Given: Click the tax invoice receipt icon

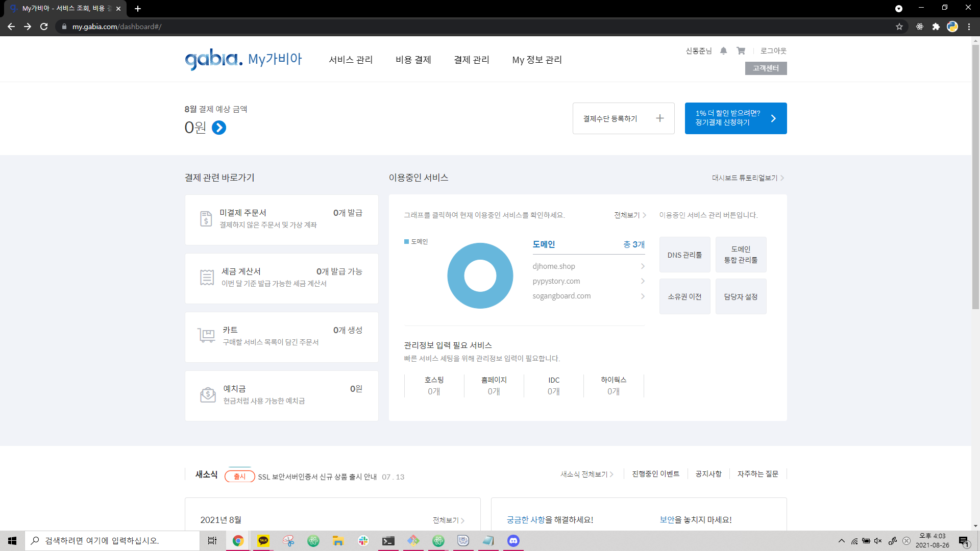Looking at the screenshot, I should pos(207,277).
